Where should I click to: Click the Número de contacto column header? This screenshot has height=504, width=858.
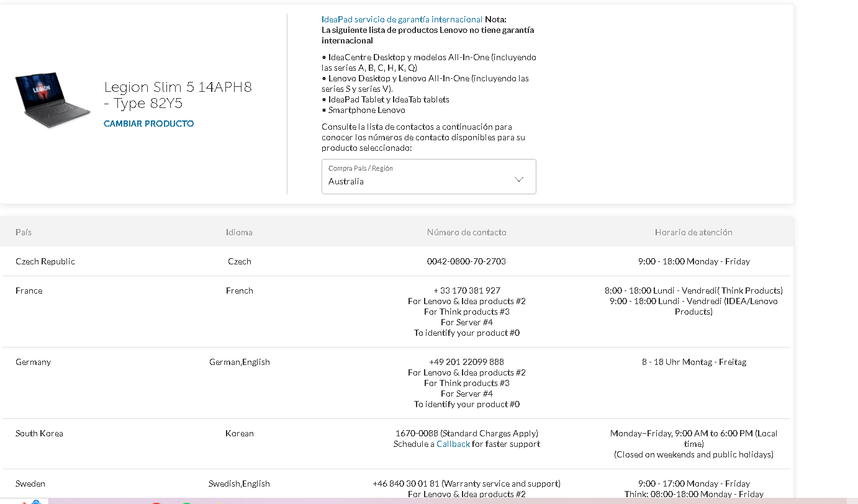[x=466, y=232]
